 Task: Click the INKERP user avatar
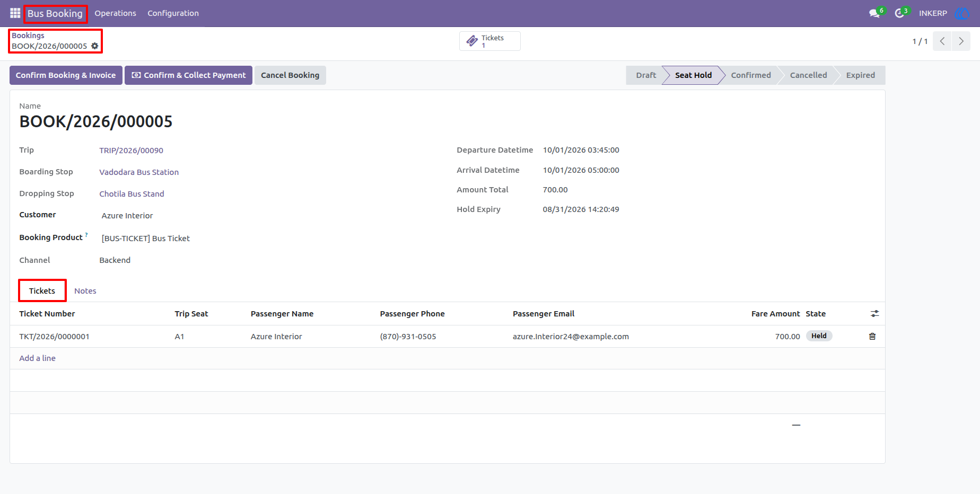click(961, 13)
